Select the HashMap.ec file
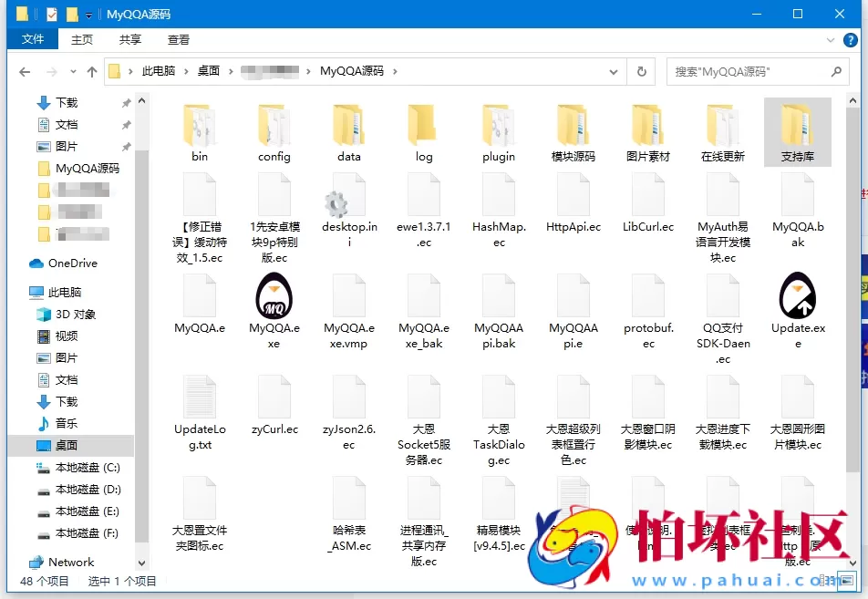This screenshot has width=868, height=599. pyautogui.click(x=498, y=203)
